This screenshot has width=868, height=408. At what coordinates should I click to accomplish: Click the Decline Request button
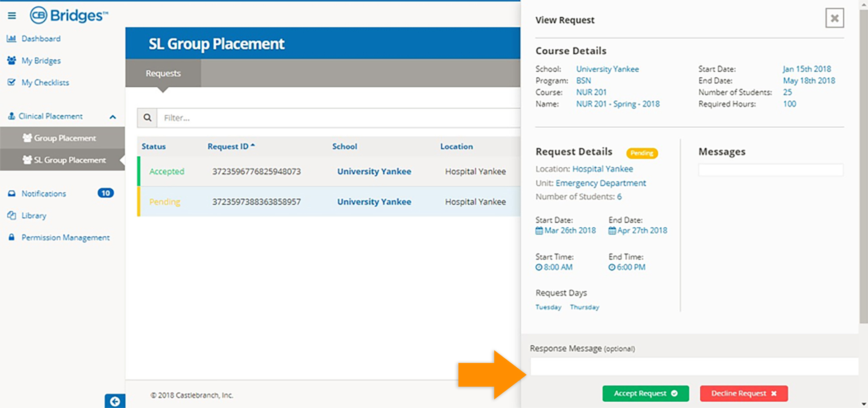pos(744,394)
